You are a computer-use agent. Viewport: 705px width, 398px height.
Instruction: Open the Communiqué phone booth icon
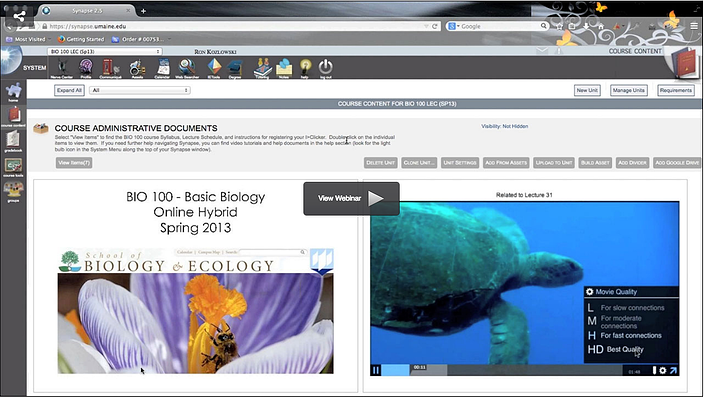pos(110,67)
